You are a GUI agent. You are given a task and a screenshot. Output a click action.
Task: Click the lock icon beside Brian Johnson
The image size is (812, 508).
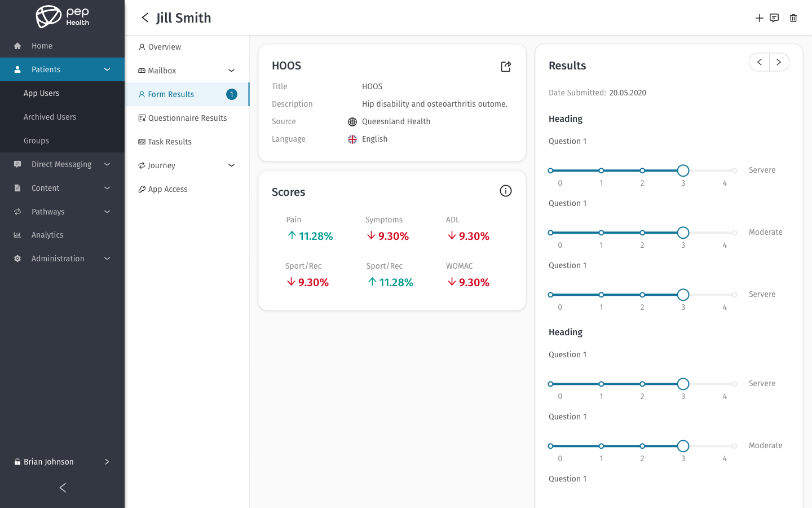tap(17, 462)
